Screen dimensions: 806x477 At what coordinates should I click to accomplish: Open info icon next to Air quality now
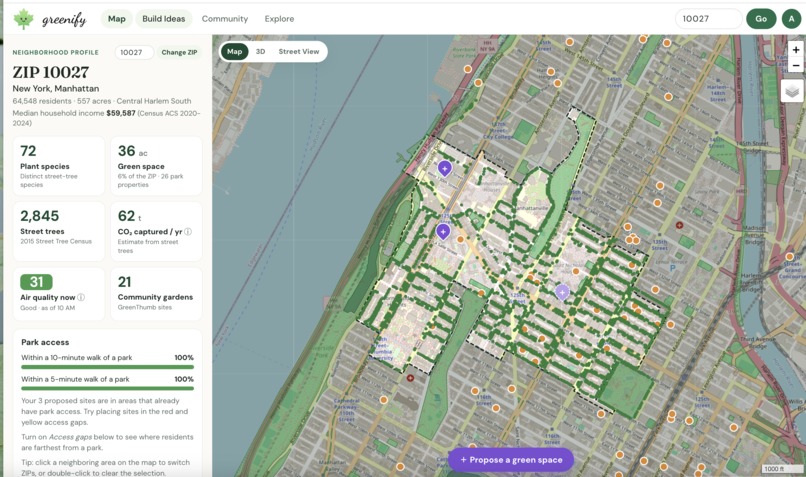point(81,297)
